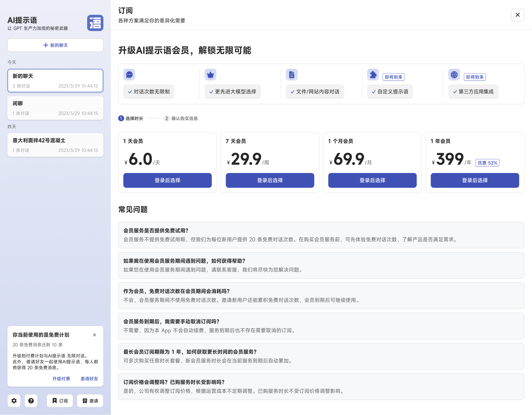
Task: Click the 优惠 52% discount badge
Action: click(x=487, y=163)
